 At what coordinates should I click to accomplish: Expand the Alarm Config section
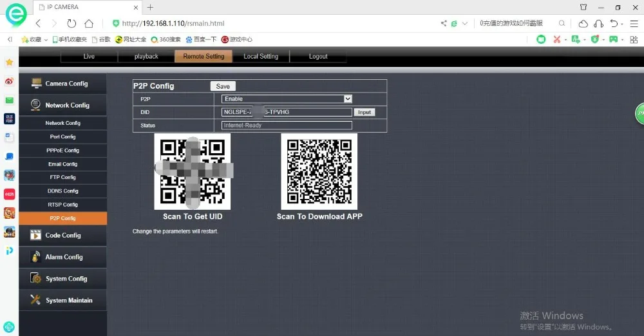63,257
